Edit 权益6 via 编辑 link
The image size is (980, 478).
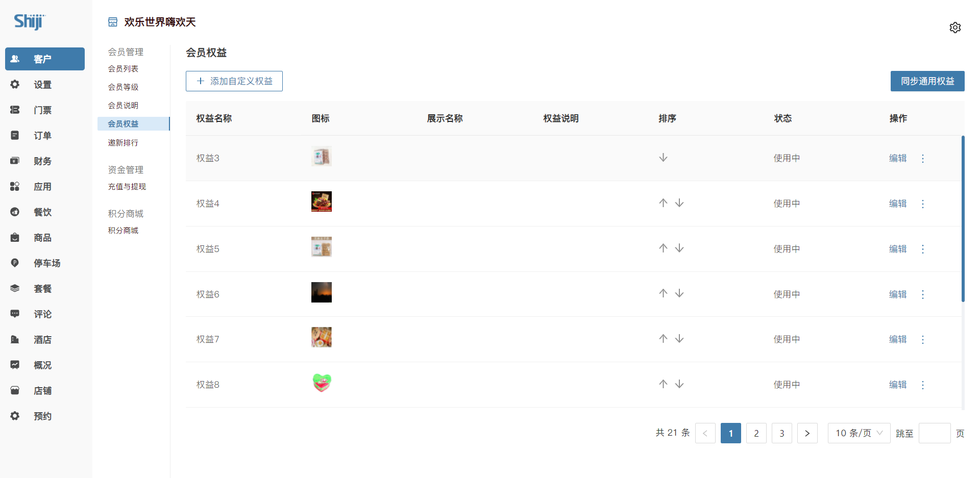click(898, 294)
